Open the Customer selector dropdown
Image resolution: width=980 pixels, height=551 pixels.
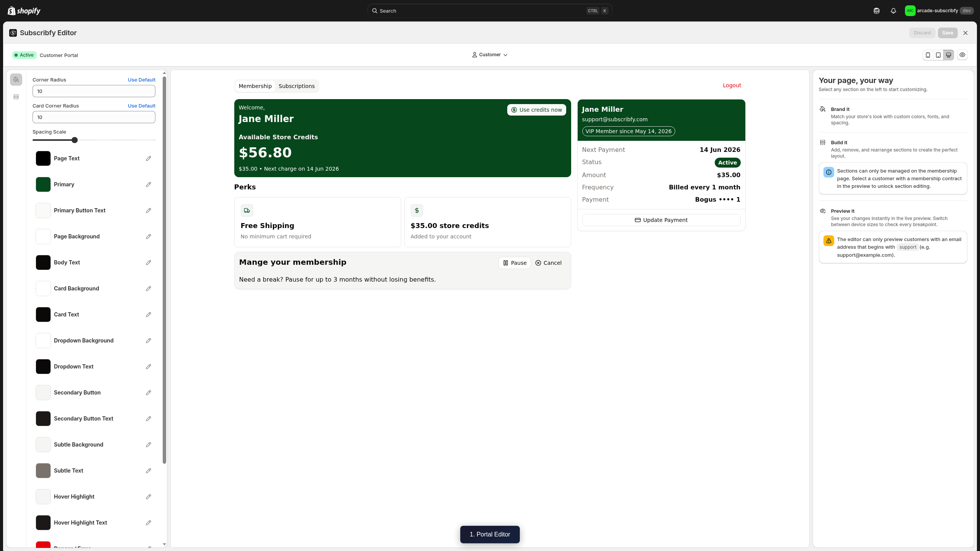tap(490, 55)
